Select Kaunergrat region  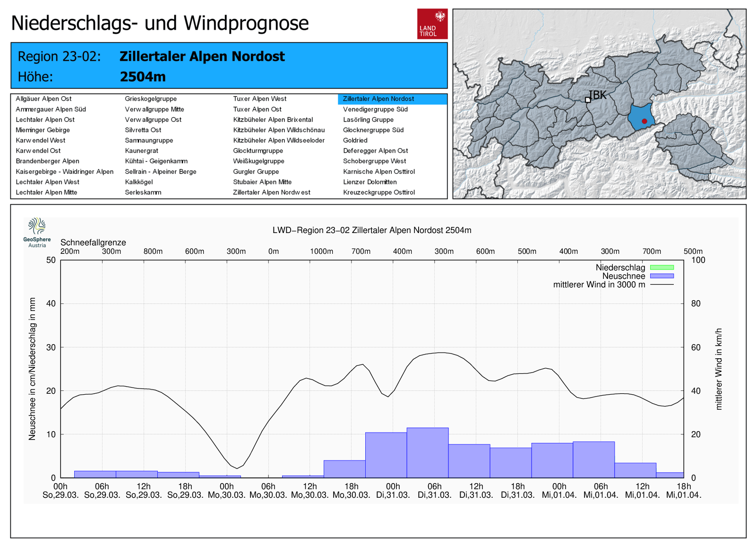coord(141,151)
